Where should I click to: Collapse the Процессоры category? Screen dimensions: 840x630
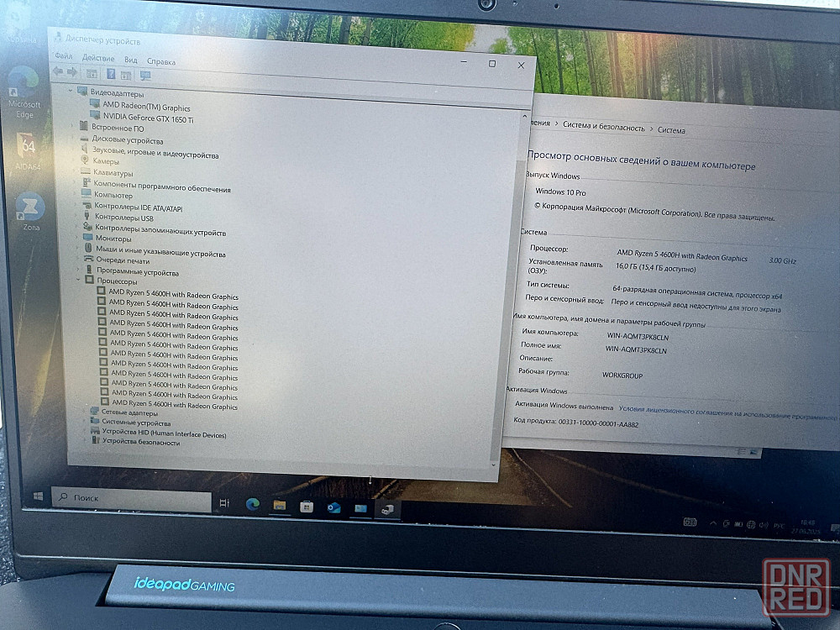pyautogui.click(x=78, y=279)
